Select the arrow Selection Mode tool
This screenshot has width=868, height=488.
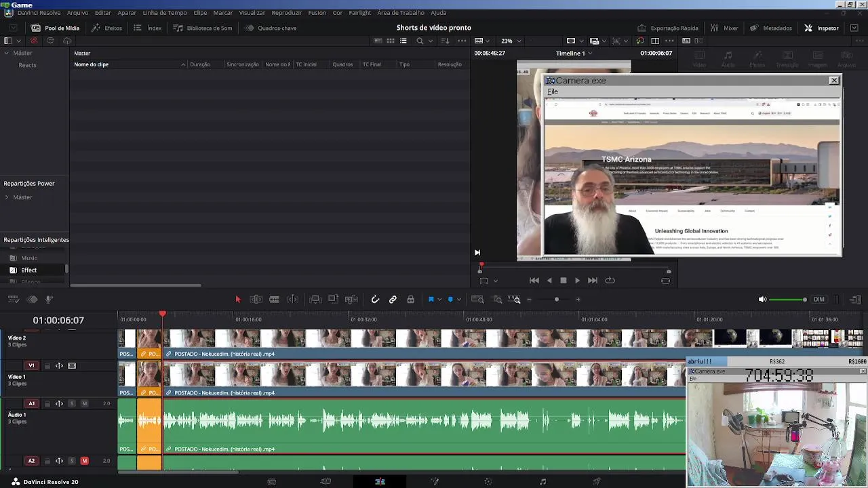237,300
